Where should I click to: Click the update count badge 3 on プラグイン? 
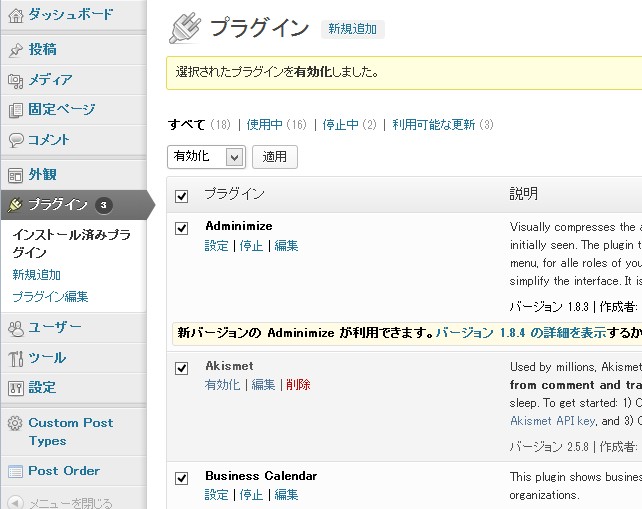pyautogui.click(x=104, y=205)
